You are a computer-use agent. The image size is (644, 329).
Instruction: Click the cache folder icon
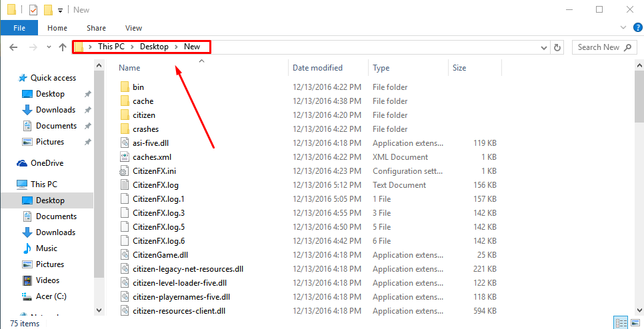click(125, 101)
